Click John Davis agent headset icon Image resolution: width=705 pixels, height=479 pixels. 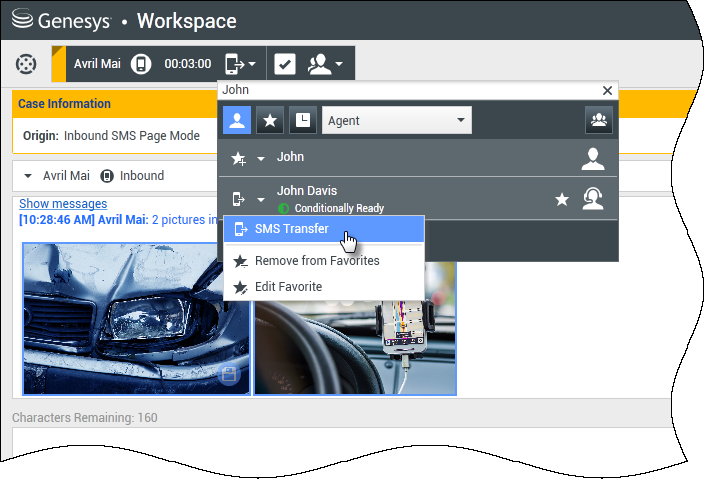point(593,200)
